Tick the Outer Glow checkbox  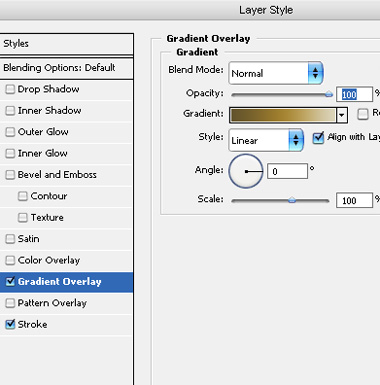(x=10, y=132)
